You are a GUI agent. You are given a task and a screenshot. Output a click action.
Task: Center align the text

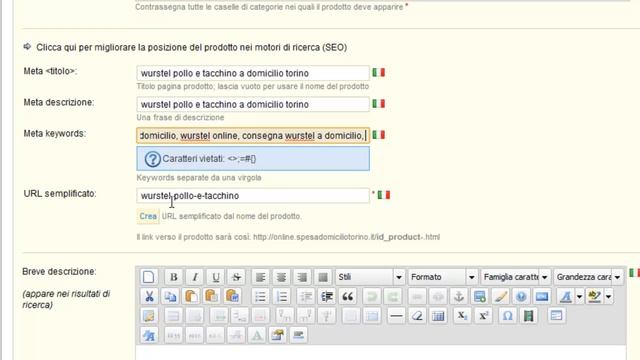(281, 277)
